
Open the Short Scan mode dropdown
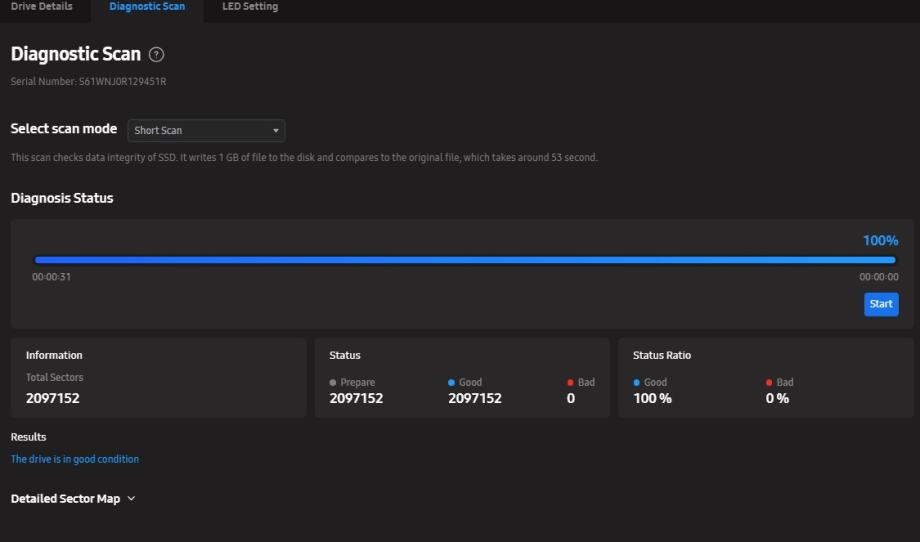point(206,130)
